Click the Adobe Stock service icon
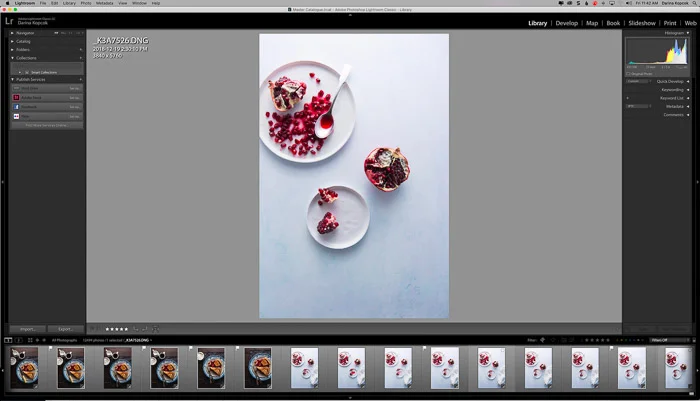The height and width of the screenshot is (401, 700). (16, 97)
